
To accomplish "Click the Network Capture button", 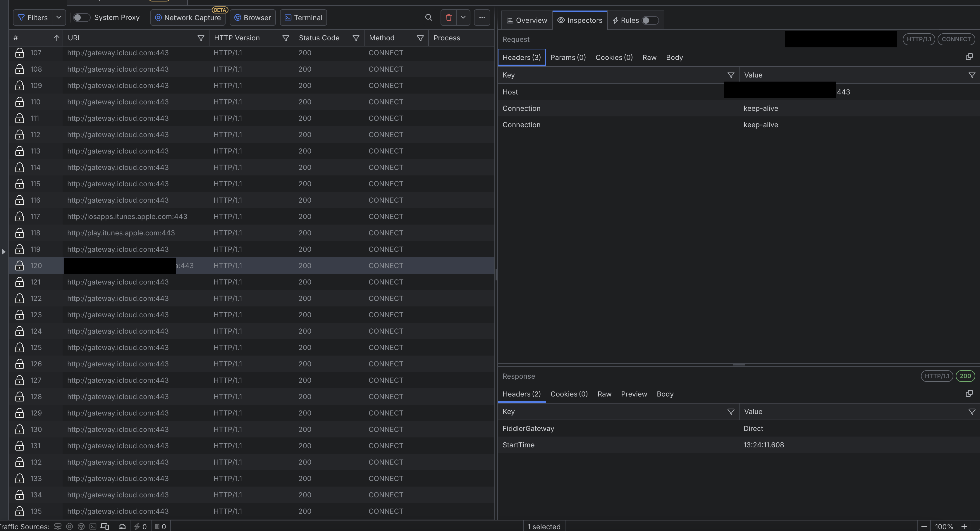I will pos(188,18).
